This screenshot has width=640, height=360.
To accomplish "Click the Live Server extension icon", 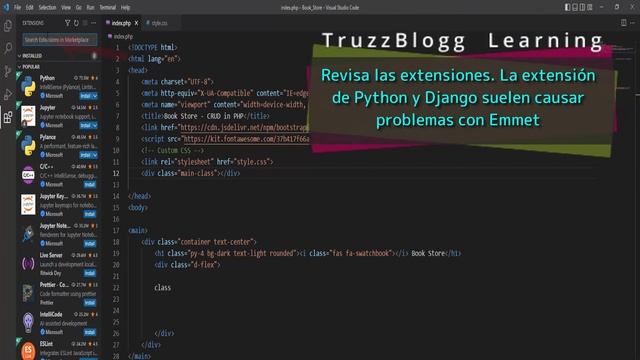I will point(28,264).
